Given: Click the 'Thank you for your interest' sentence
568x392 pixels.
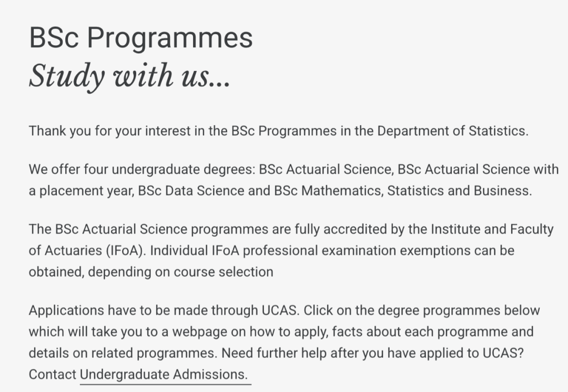Looking at the screenshot, I should 279,131.
